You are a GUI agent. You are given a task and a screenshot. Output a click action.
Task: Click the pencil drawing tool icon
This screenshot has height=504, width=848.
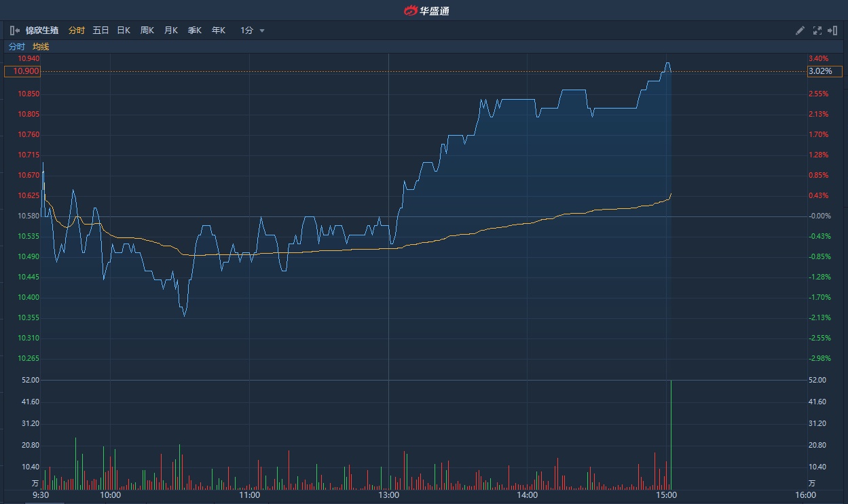(x=800, y=31)
